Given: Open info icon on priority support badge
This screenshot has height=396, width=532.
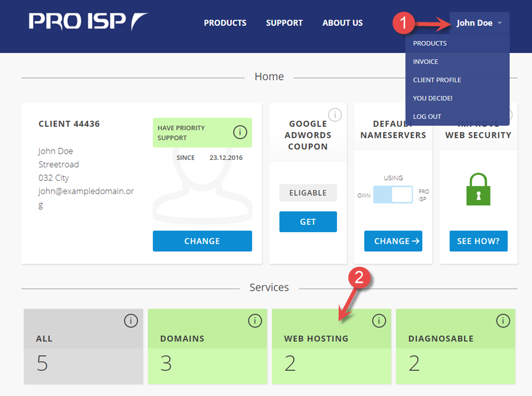Looking at the screenshot, I should [240, 132].
